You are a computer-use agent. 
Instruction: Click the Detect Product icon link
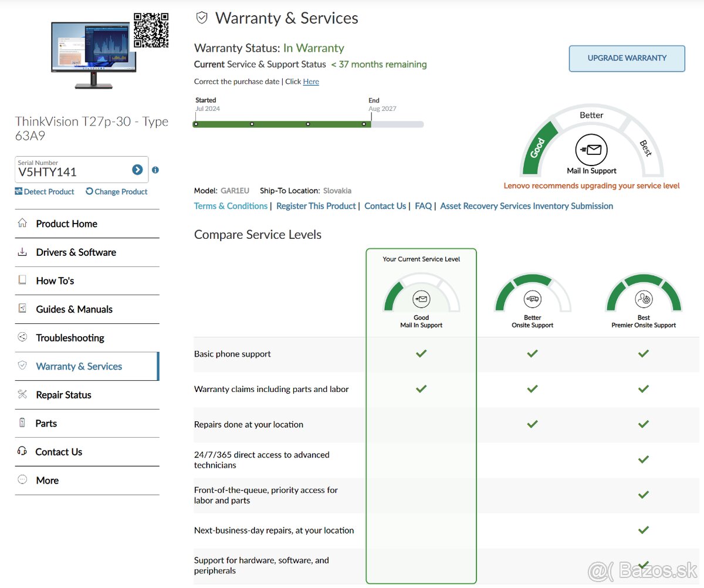point(45,192)
